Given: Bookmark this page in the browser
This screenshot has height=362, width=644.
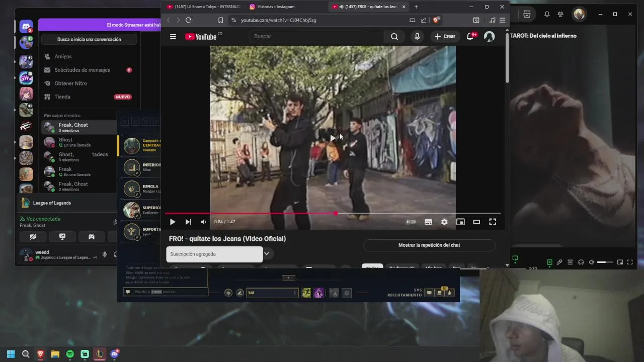Looking at the screenshot, I should (220, 20).
